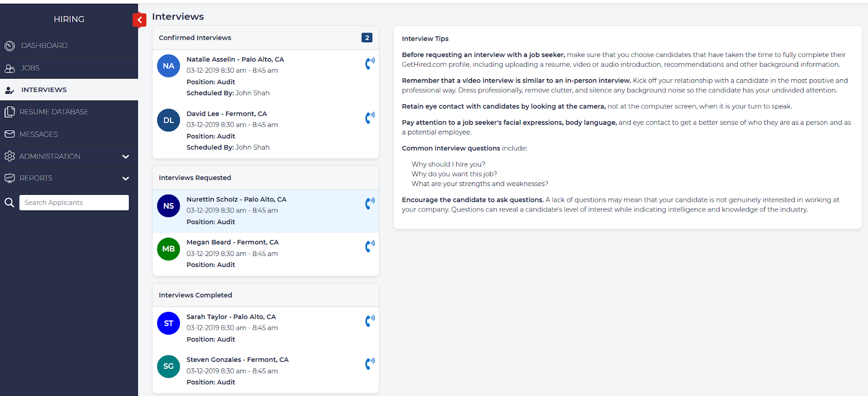The image size is (868, 396).
Task: Open Natalie Asselin's NA avatar
Action: click(x=169, y=66)
